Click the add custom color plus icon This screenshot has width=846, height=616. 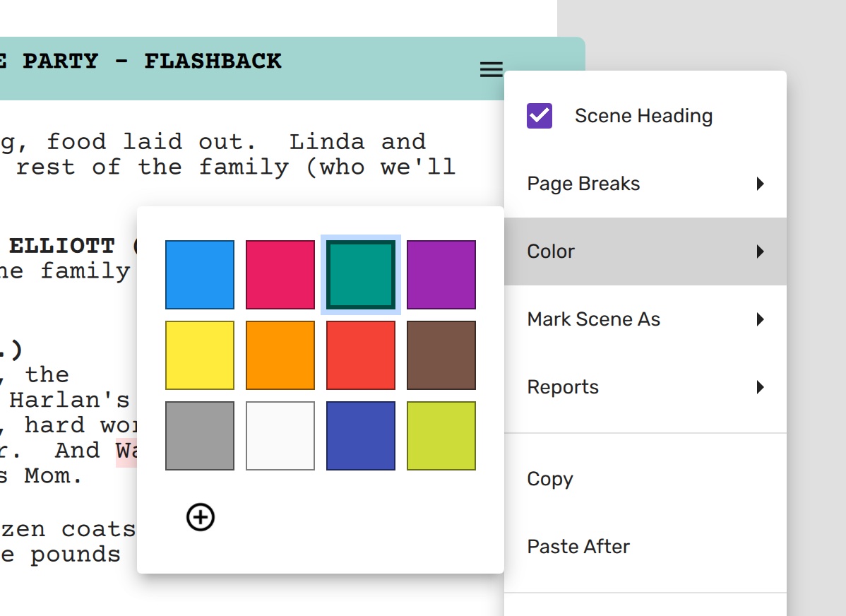(x=201, y=517)
